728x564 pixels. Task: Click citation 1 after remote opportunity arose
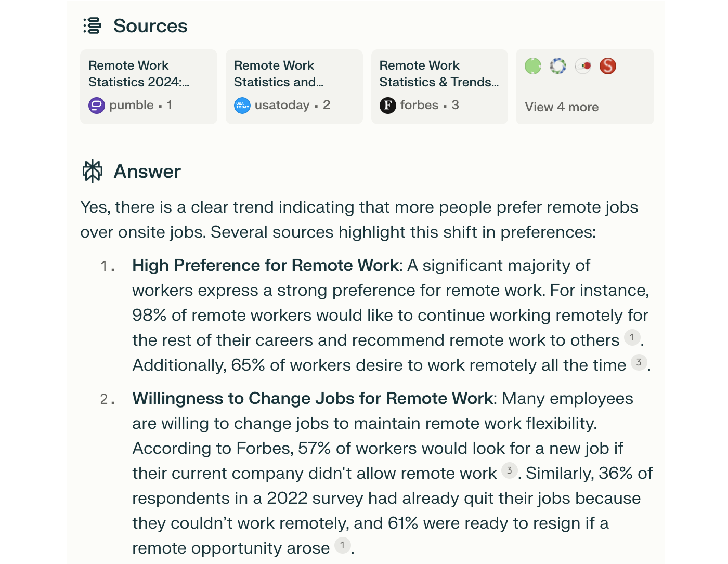(x=343, y=545)
